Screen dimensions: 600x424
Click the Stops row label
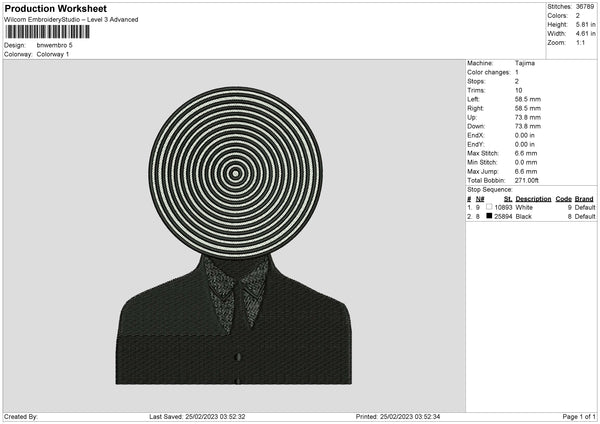coord(476,81)
